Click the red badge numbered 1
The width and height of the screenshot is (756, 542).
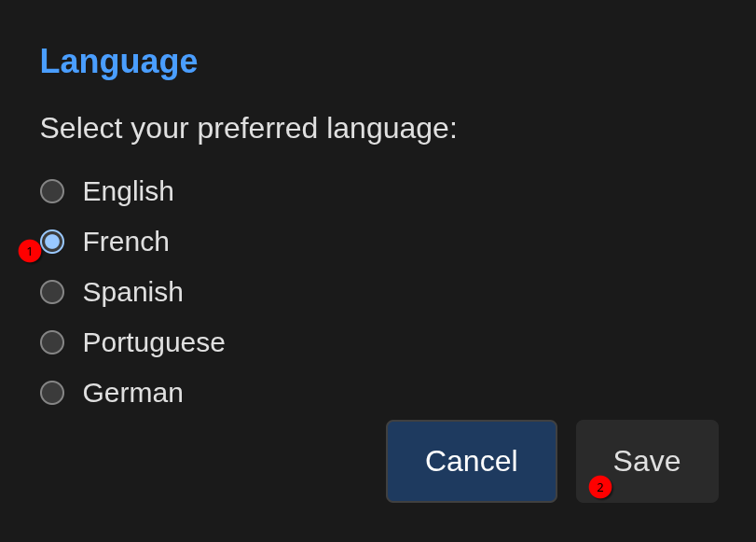click(x=30, y=251)
